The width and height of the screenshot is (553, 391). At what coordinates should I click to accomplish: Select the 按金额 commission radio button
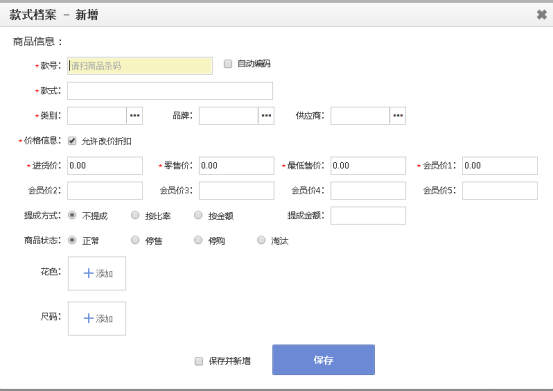point(198,215)
